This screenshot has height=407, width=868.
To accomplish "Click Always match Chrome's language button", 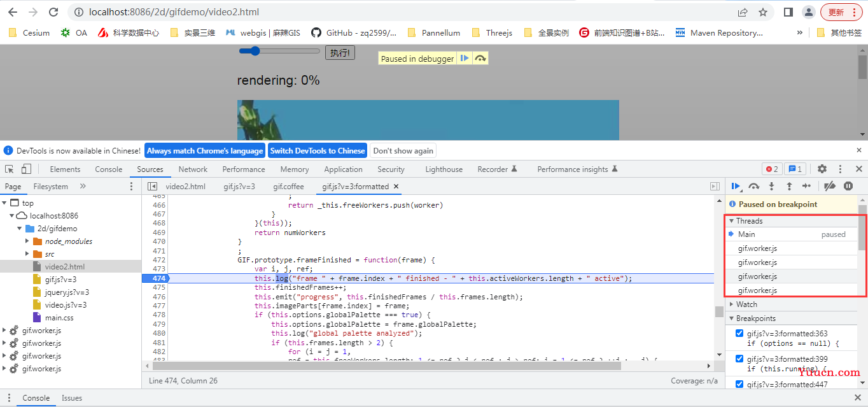I will [205, 150].
